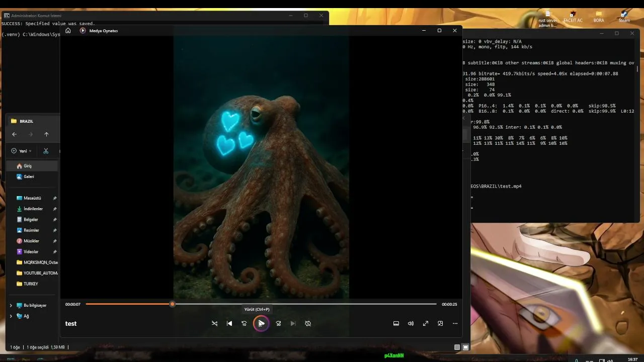Viewport: 644px width, 362px height.
Task: Click the EOS\BRAZIL\test.mp4 path in the terminal
Action: coord(496,186)
